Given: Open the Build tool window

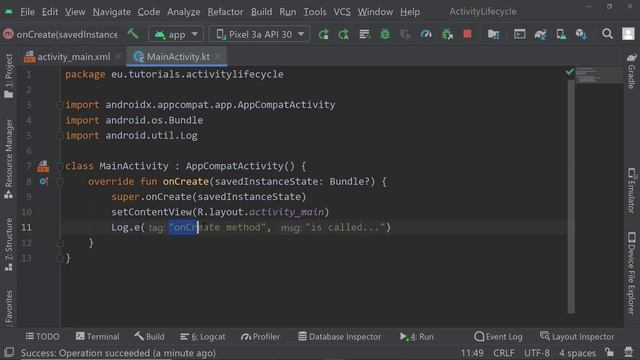Looking at the screenshot, I should [150, 336].
